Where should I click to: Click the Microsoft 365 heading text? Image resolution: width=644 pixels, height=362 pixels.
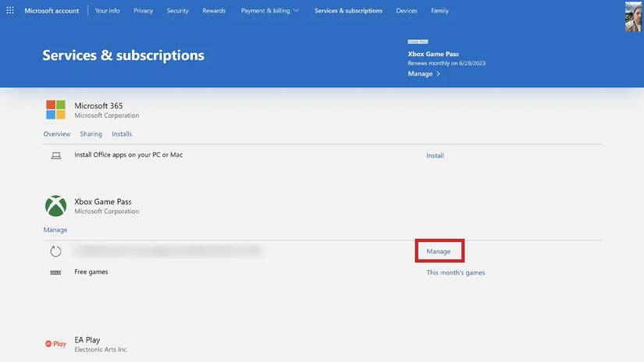[98, 105]
